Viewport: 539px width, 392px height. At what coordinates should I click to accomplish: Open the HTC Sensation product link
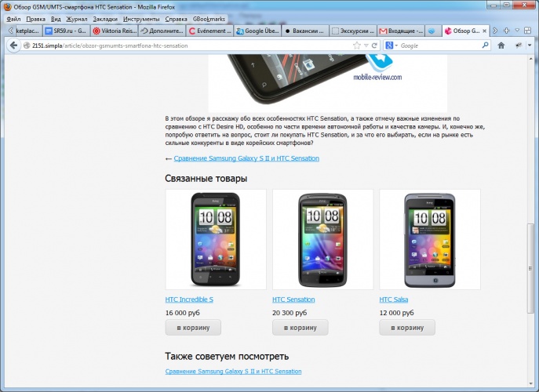coord(293,299)
